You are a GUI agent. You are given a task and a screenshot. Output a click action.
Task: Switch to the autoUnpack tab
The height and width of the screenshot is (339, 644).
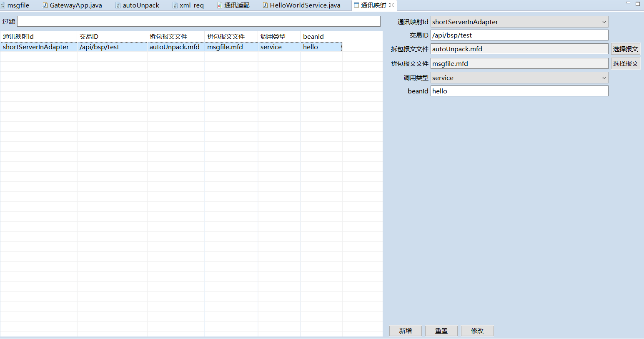click(140, 5)
